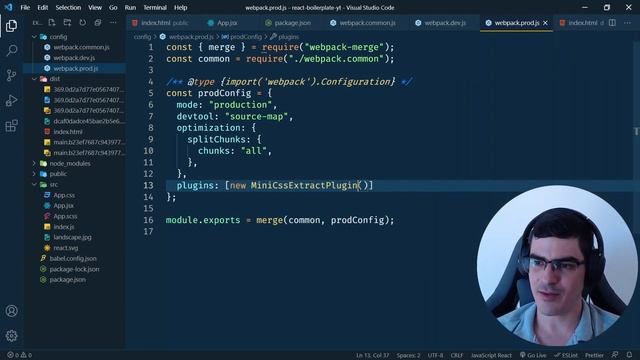Open the Edit menu
This screenshot has height=360, width=640.
[42, 7]
